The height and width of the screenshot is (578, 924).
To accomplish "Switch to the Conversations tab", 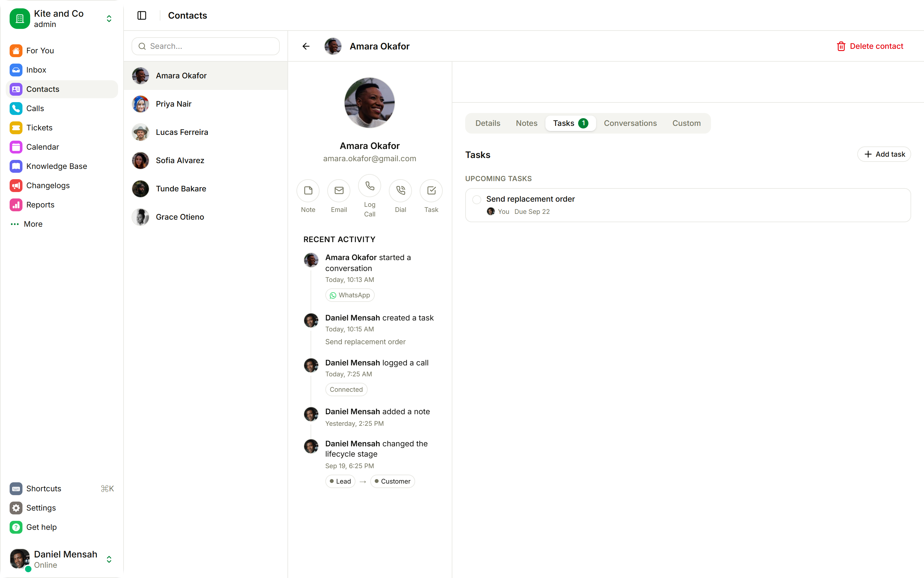I will (x=630, y=124).
